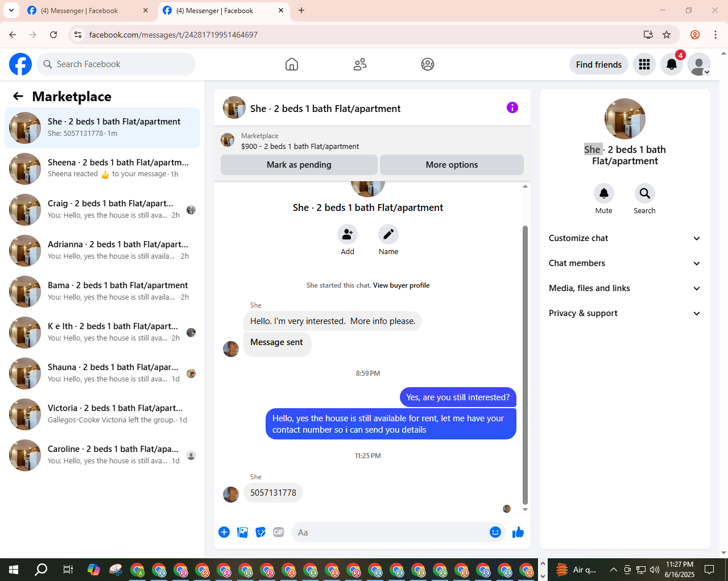
Task: Expand Media, files and links section
Action: (x=624, y=288)
